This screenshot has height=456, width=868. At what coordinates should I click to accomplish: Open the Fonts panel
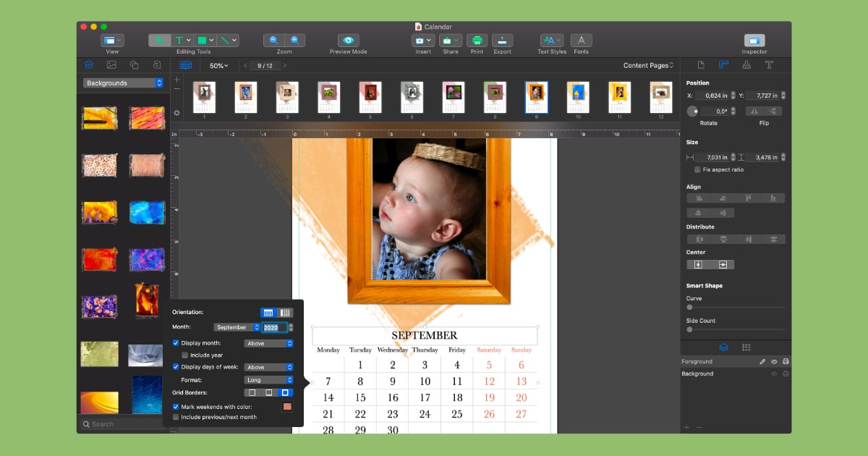[x=581, y=41]
